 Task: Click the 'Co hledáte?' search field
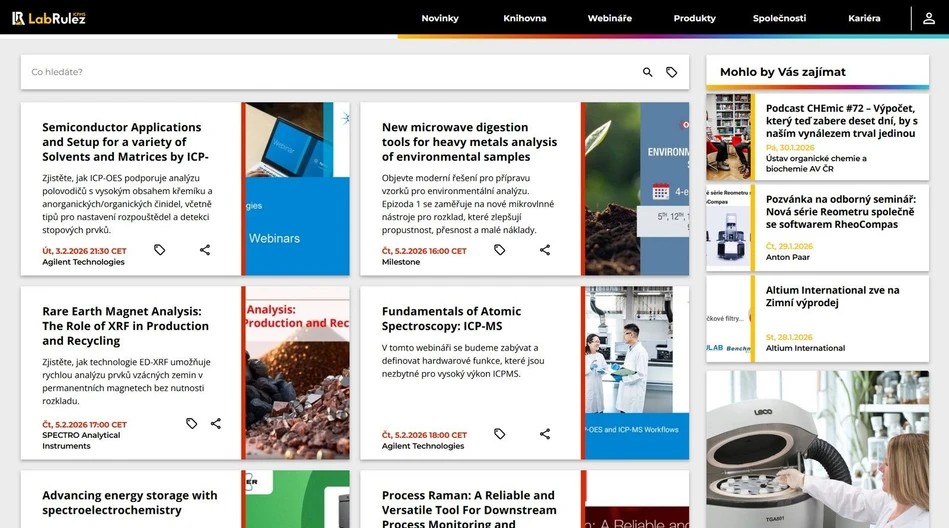click(330, 72)
